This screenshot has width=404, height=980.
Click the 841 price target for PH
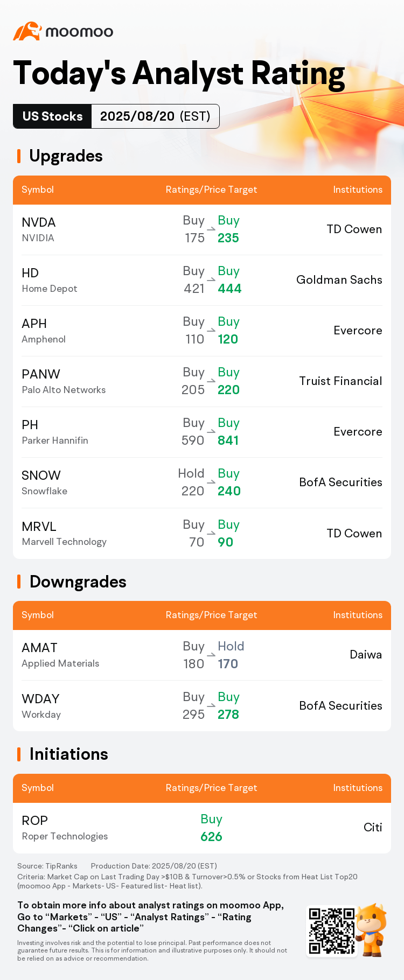228,440
